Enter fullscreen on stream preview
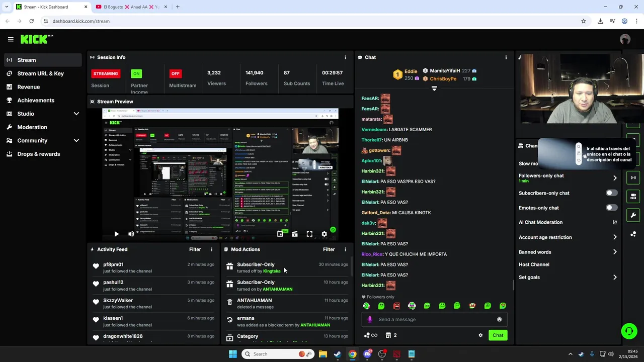This screenshot has width=644, height=362. 309,234
